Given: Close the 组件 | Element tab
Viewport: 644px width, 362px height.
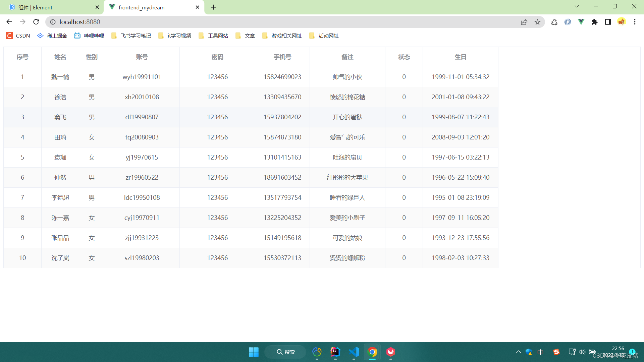Looking at the screenshot, I should tap(97, 7).
